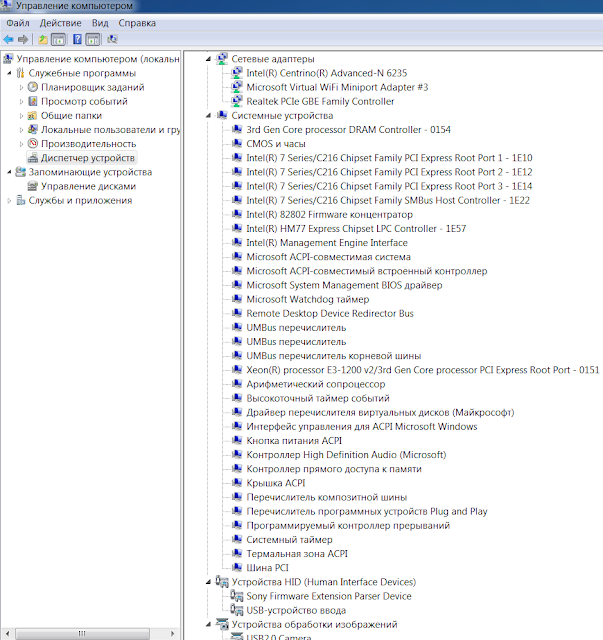The width and height of the screenshot is (603, 640).
Task: Click the Realtek PCIe GBE controller icon
Action: click(x=237, y=101)
